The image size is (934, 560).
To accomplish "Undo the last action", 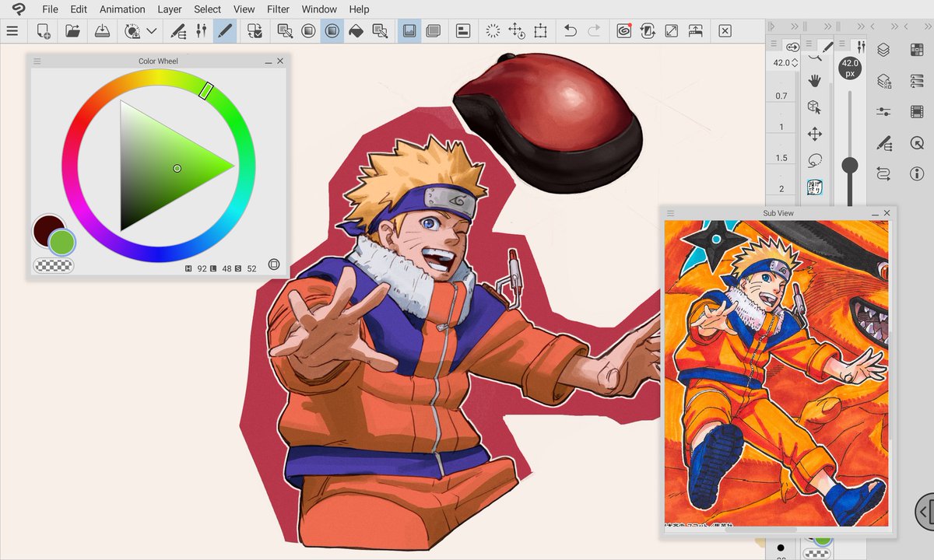I will [570, 31].
